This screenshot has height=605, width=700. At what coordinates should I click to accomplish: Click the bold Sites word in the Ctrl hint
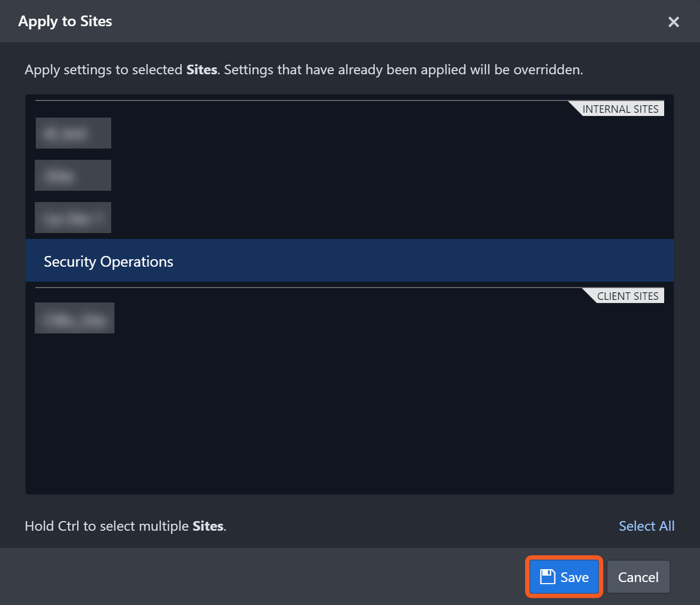pos(208,526)
